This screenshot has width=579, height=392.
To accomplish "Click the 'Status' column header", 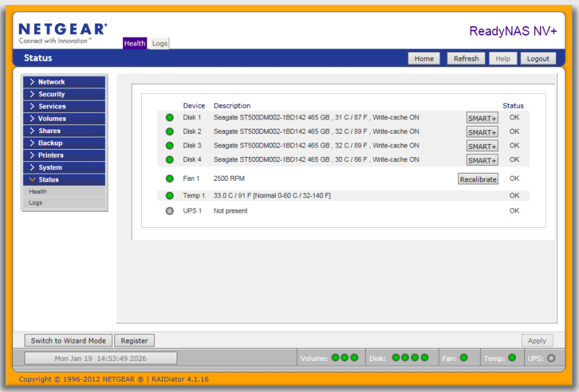I will point(513,106).
